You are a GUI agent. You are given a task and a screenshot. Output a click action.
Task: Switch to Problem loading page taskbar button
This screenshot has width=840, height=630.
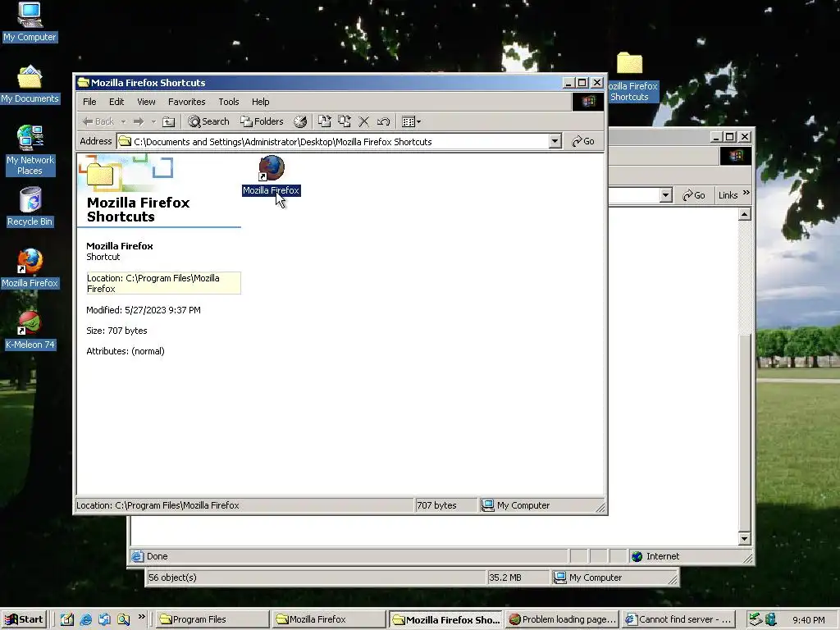tap(562, 619)
